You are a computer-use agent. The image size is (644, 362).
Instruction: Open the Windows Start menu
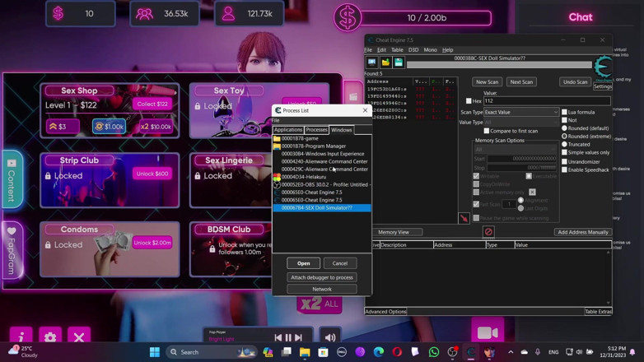click(155, 352)
